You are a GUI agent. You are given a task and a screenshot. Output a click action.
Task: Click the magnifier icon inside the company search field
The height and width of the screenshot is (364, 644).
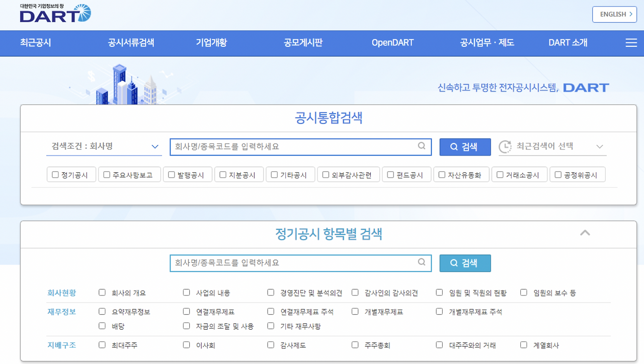click(422, 147)
